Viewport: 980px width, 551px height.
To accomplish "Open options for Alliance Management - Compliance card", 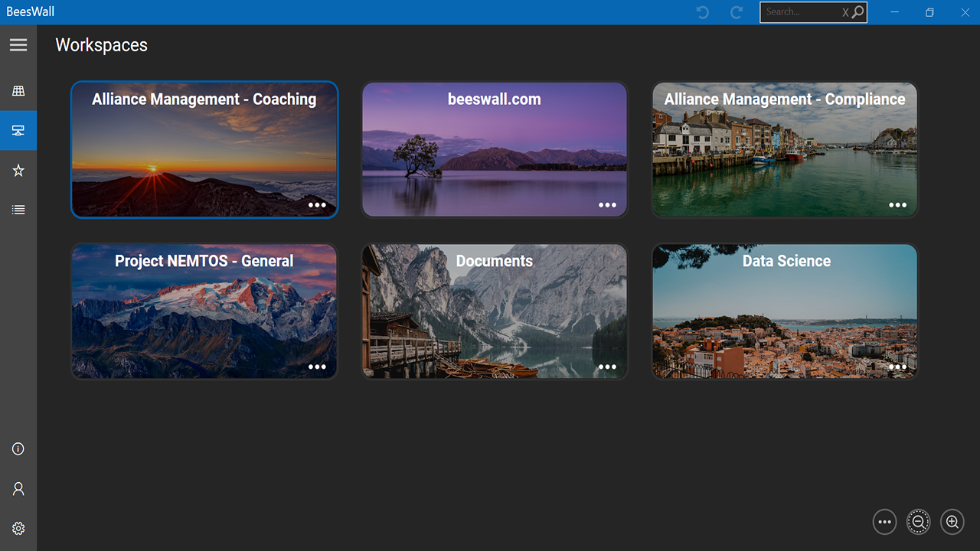I will 897,205.
